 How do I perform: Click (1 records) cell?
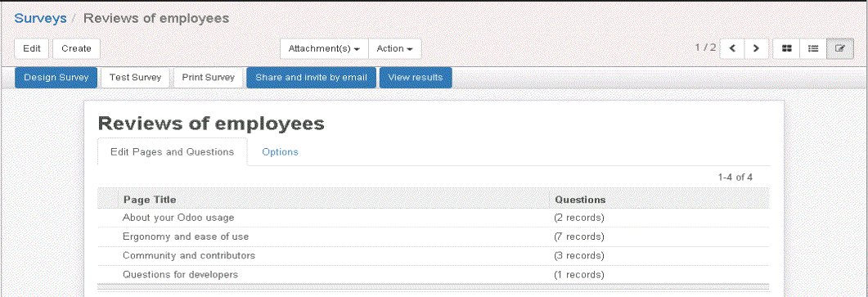tap(579, 274)
